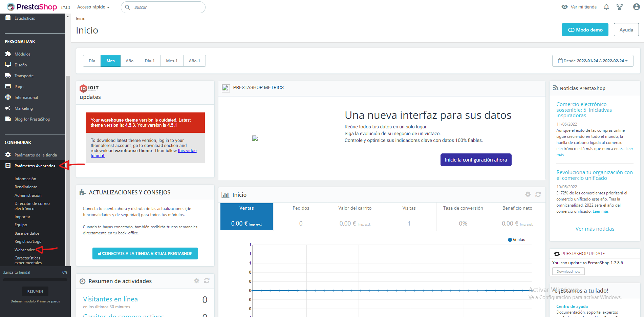Click the gear icon in Inicio panel
This screenshot has width=644, height=317.
click(528, 194)
